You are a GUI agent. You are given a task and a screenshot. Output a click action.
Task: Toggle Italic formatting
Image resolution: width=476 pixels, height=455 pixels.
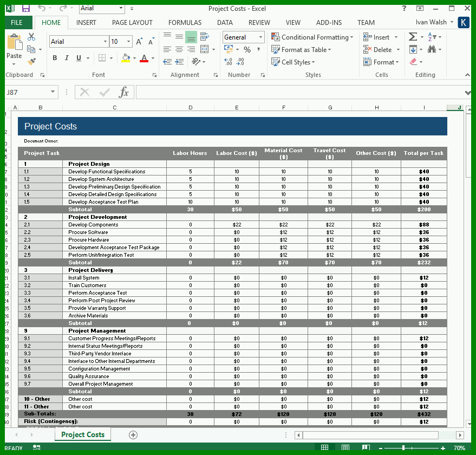[67, 58]
